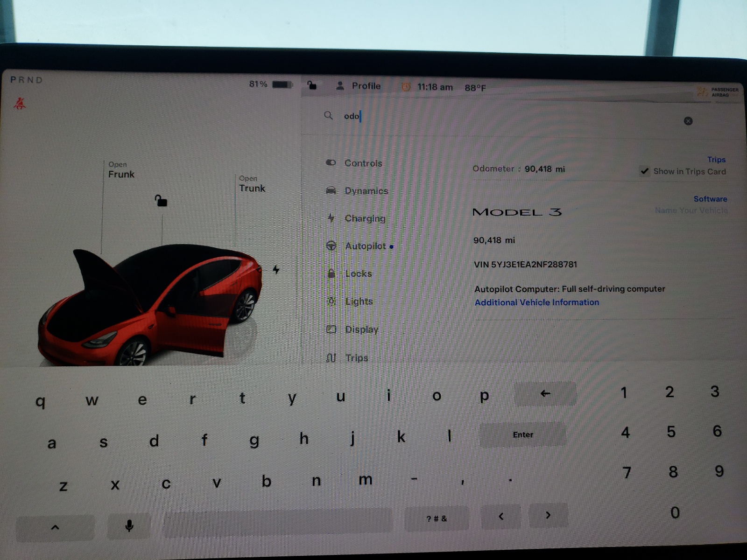This screenshot has width=747, height=560.
Task: Clear the search field with X button
Action: 688,121
